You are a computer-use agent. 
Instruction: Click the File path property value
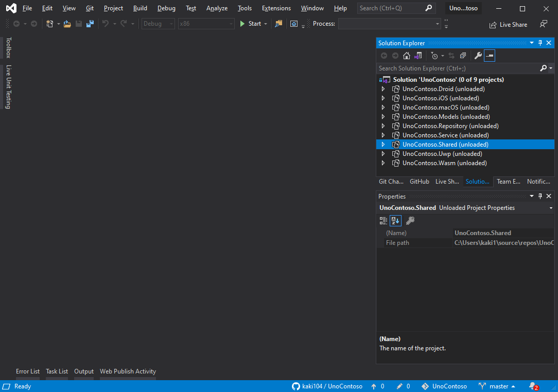[x=503, y=243]
